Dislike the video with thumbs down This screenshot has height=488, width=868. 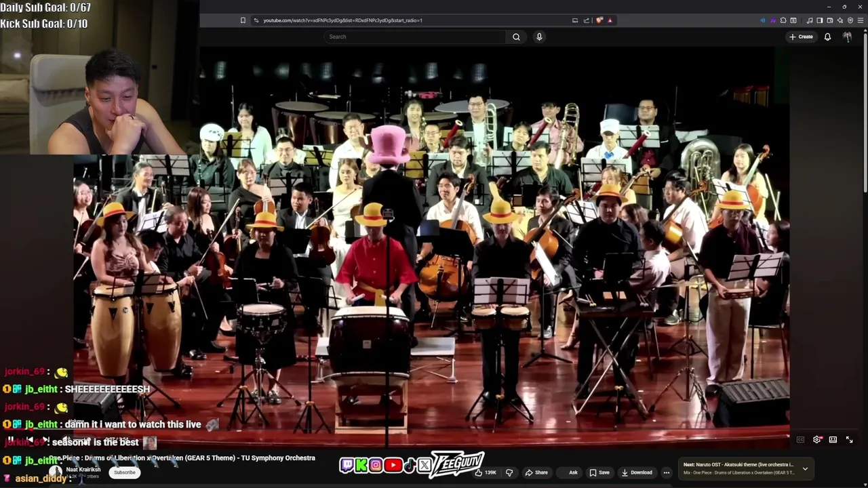[x=509, y=472]
